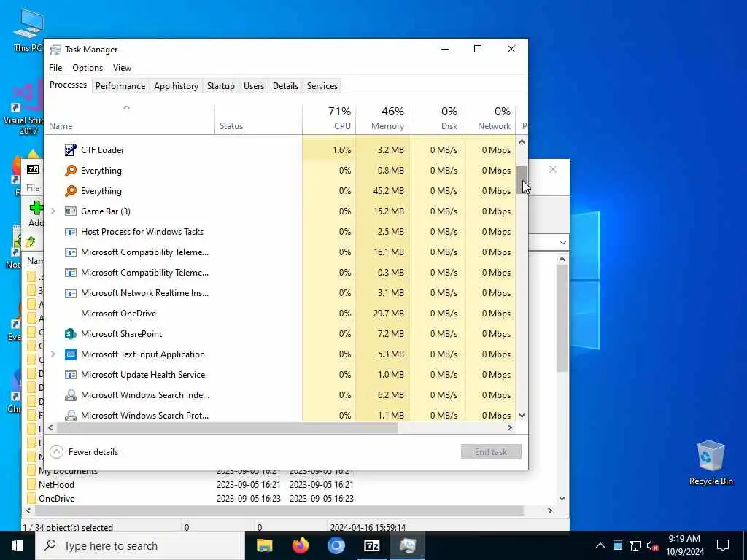Show hidden system tray icons
747x560 pixels.
click(600, 545)
